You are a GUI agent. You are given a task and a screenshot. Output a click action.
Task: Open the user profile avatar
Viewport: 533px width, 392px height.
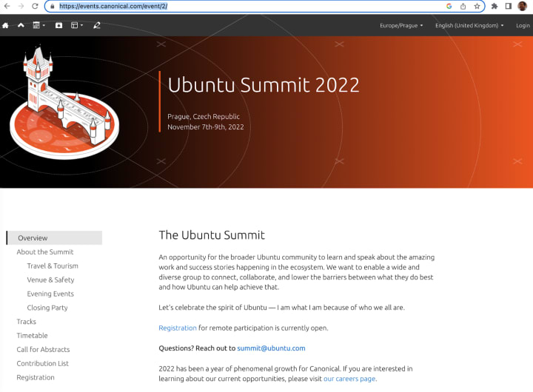tap(523, 6)
